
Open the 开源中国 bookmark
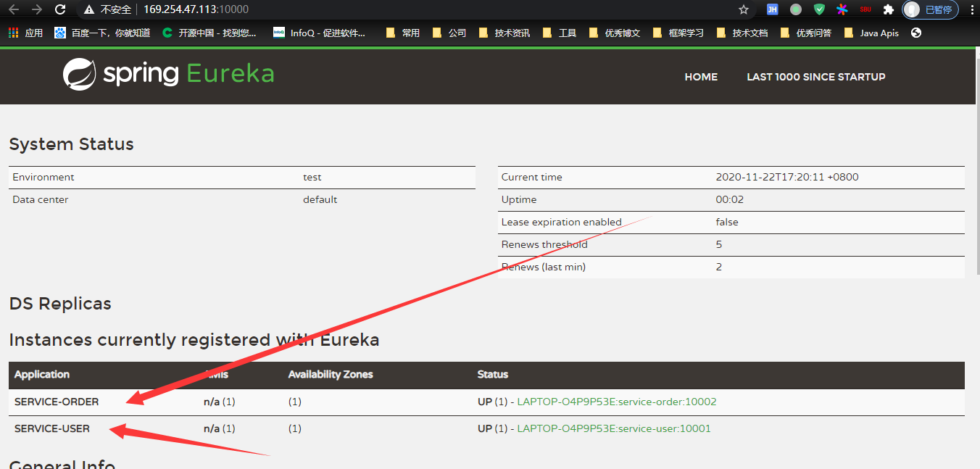pyautogui.click(x=209, y=33)
